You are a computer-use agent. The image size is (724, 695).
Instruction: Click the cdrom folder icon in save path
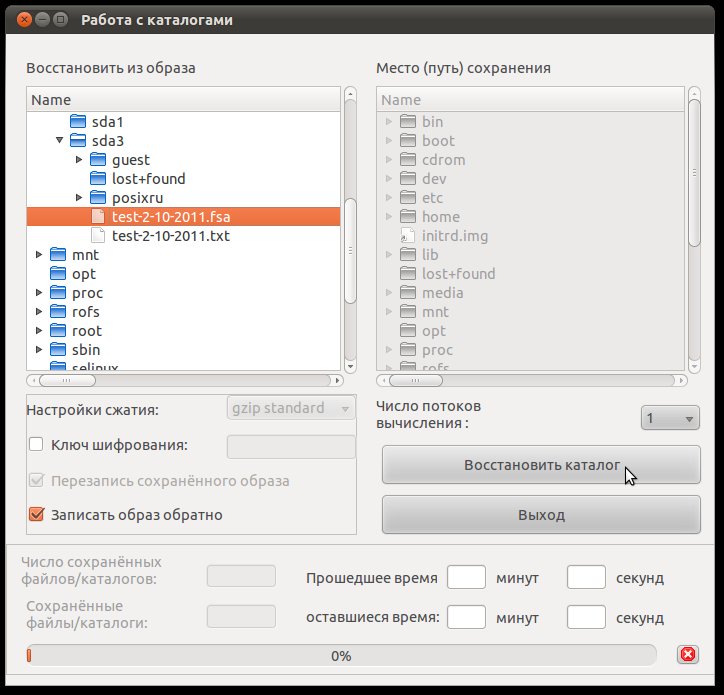408,159
